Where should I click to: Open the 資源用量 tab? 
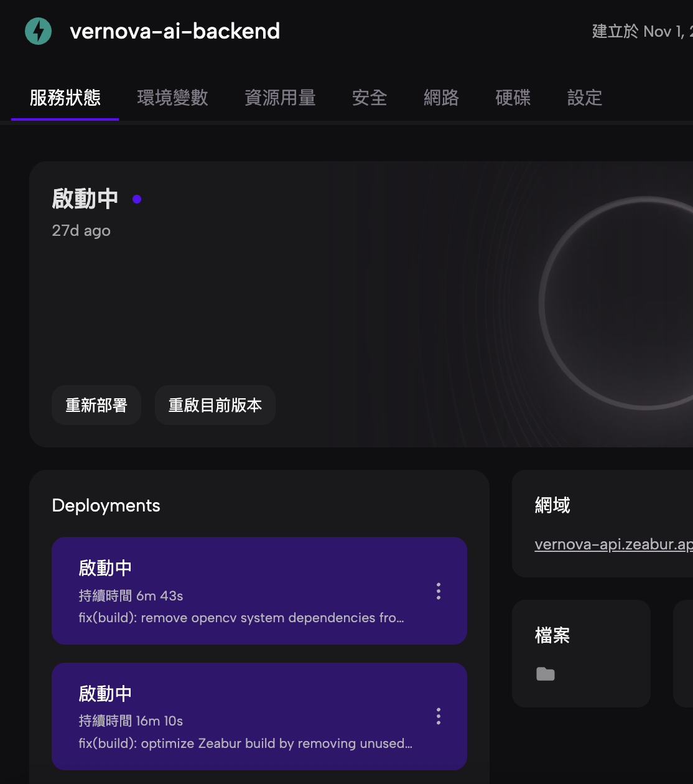281,98
